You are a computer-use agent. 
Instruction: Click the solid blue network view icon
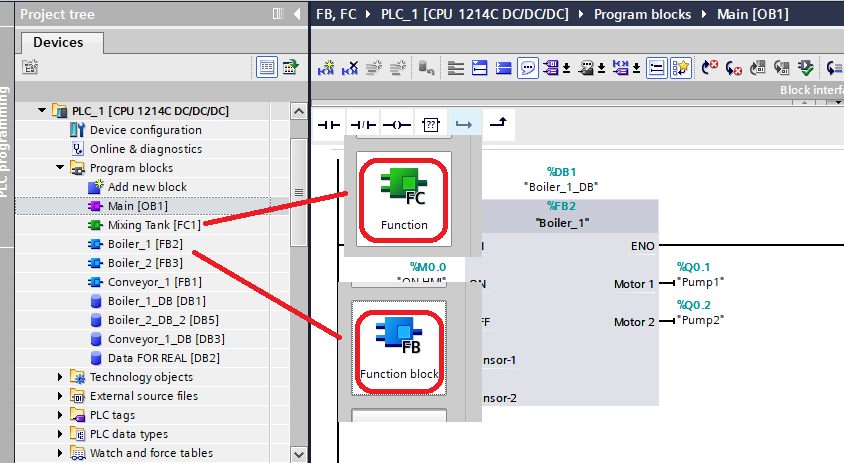504,68
